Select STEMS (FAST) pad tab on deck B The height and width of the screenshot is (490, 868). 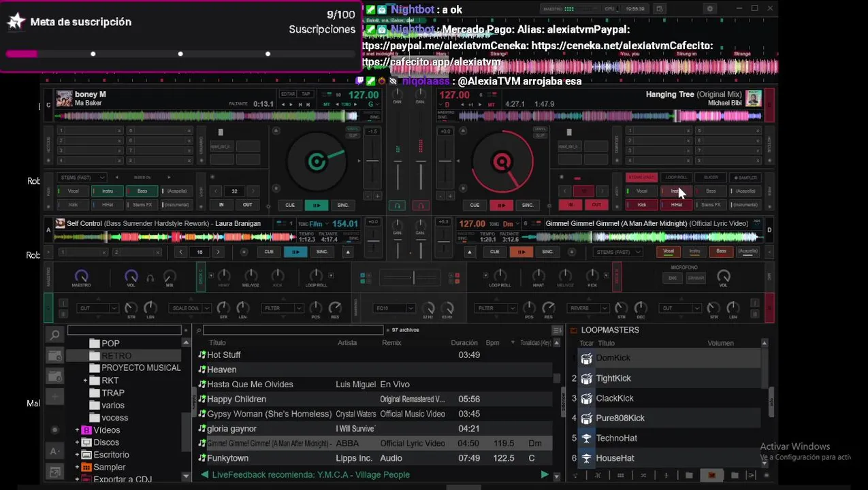[x=641, y=178]
